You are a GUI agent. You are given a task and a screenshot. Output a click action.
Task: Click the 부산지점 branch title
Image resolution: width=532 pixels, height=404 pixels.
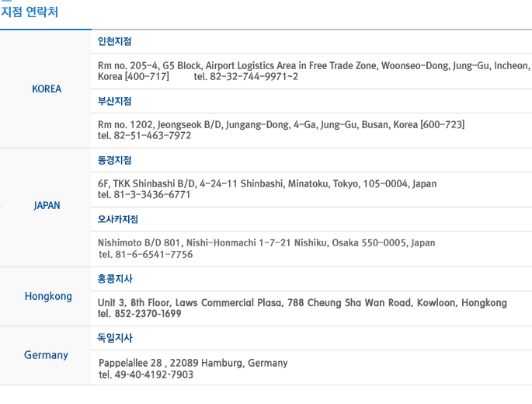114,101
